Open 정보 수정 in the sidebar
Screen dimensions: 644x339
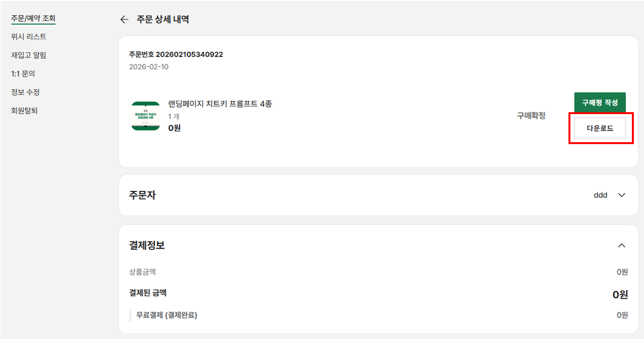coord(25,92)
